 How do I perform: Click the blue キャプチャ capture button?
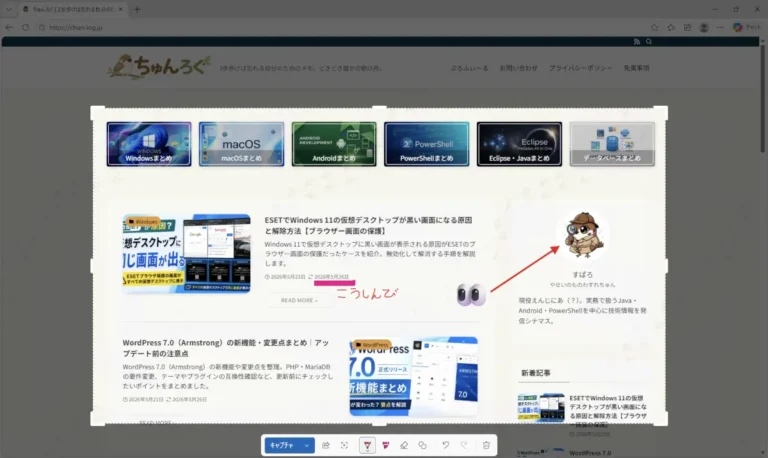pyautogui.click(x=282, y=445)
